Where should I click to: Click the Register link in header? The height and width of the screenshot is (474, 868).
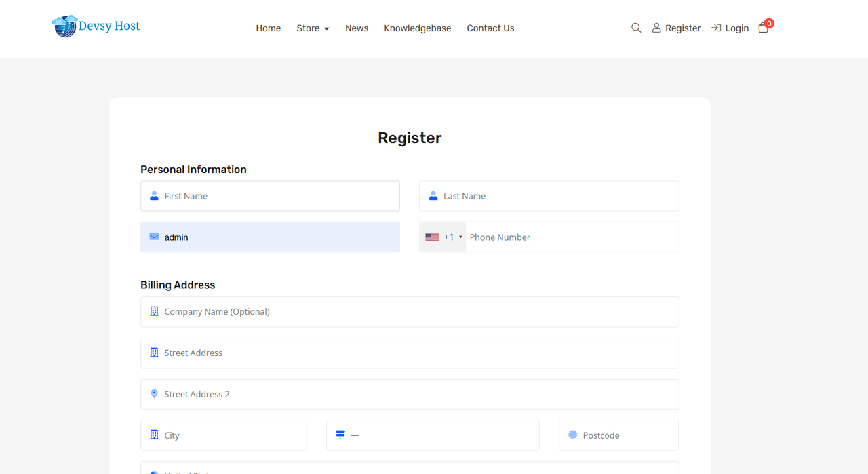[x=683, y=28]
